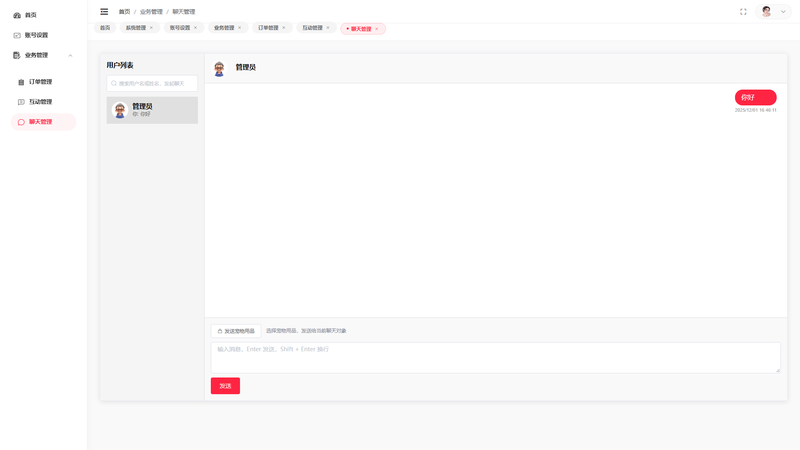Click 首页 in the breadcrumb
The height and width of the screenshot is (450, 800).
tap(124, 12)
